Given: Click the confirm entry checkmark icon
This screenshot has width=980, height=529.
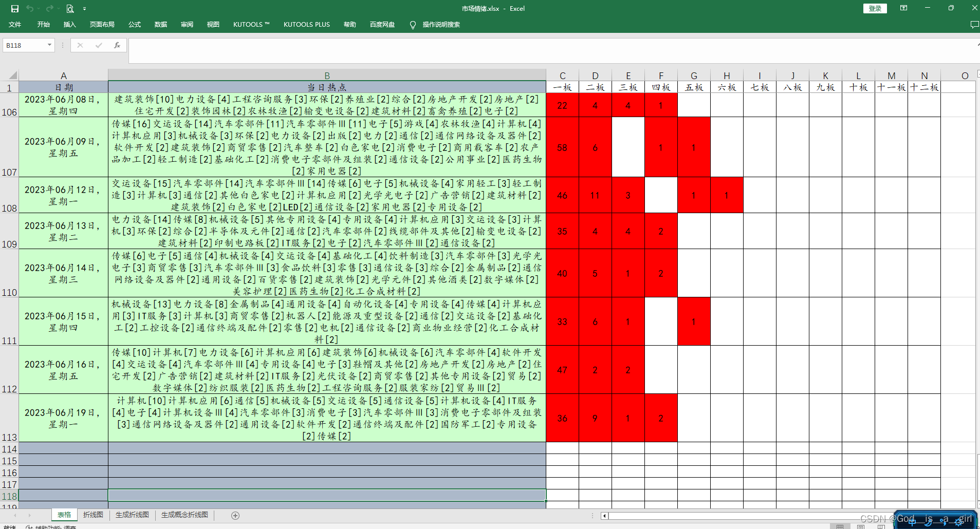Looking at the screenshot, I should 99,45.
